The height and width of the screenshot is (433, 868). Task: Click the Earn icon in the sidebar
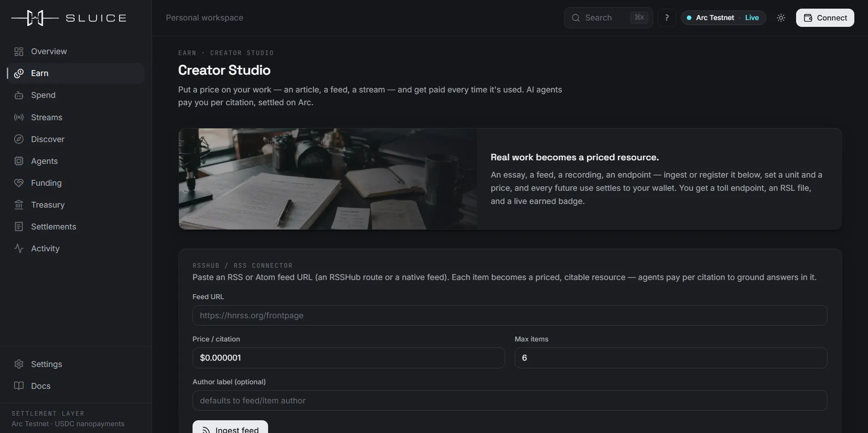click(19, 73)
